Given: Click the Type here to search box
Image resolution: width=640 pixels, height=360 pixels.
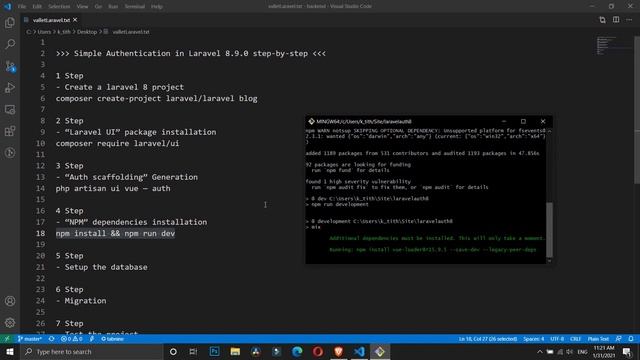Looking at the screenshot, I should pyautogui.click(x=91, y=351).
